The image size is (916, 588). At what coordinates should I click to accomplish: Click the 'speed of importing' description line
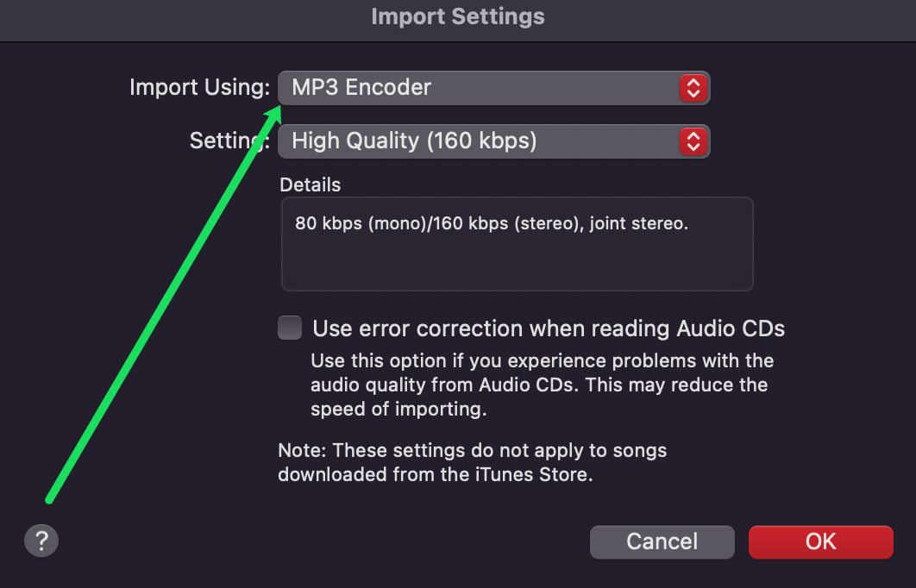[398, 410]
